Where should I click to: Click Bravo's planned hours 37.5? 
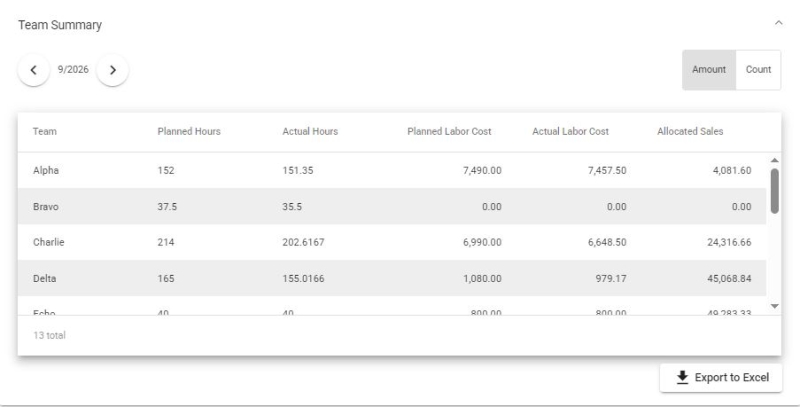pos(167,207)
